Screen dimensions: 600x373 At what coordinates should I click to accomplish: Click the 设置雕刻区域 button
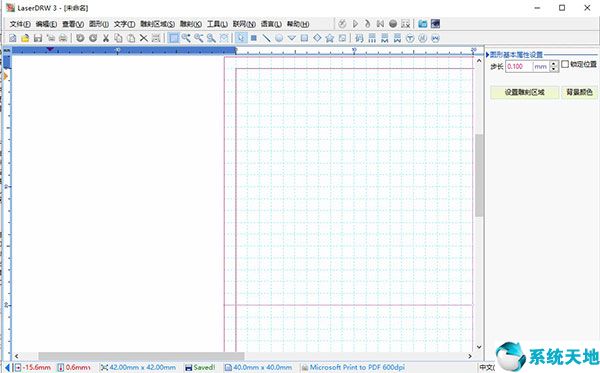pos(524,92)
